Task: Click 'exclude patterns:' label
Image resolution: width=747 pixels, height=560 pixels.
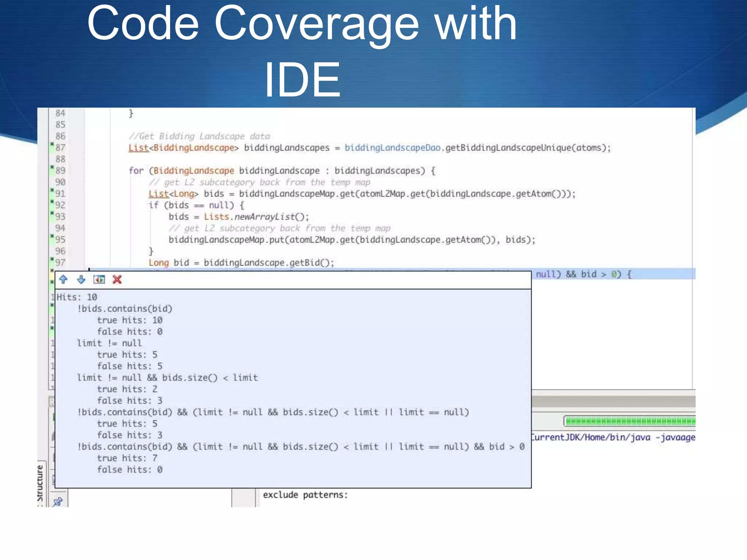Action: (x=305, y=495)
